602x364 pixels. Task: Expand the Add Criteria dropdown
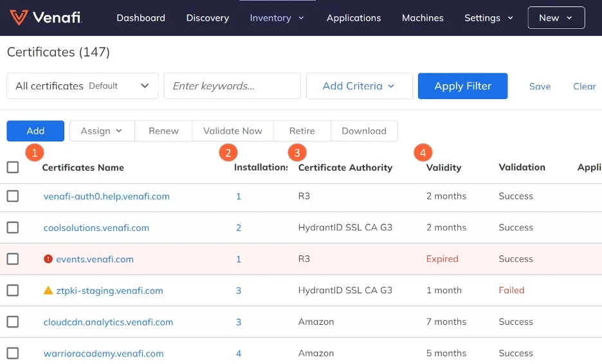(x=360, y=86)
